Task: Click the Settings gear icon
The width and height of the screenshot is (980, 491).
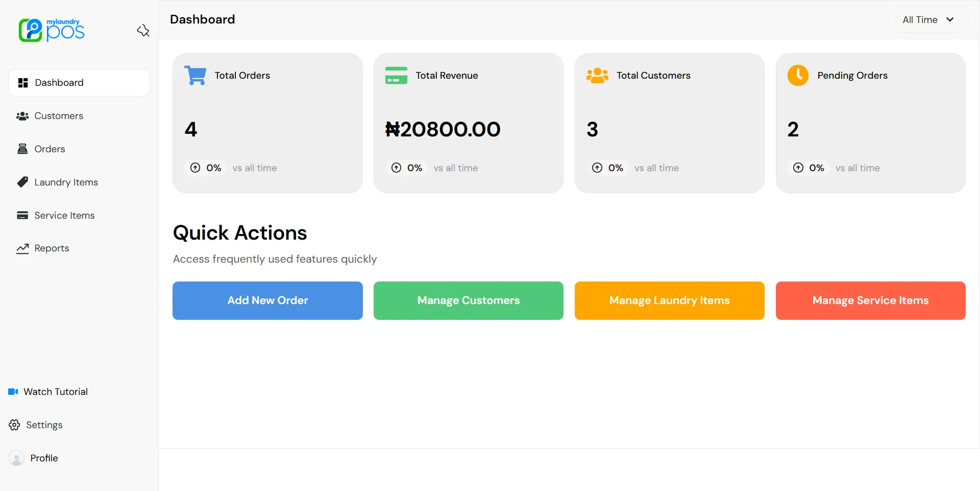Action: click(14, 425)
